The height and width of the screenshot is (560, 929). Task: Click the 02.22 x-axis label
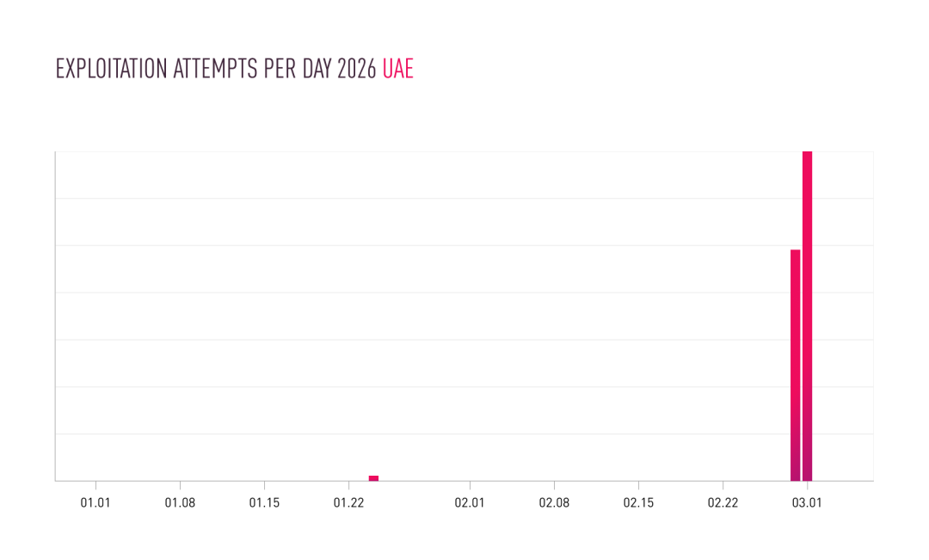[x=723, y=502]
